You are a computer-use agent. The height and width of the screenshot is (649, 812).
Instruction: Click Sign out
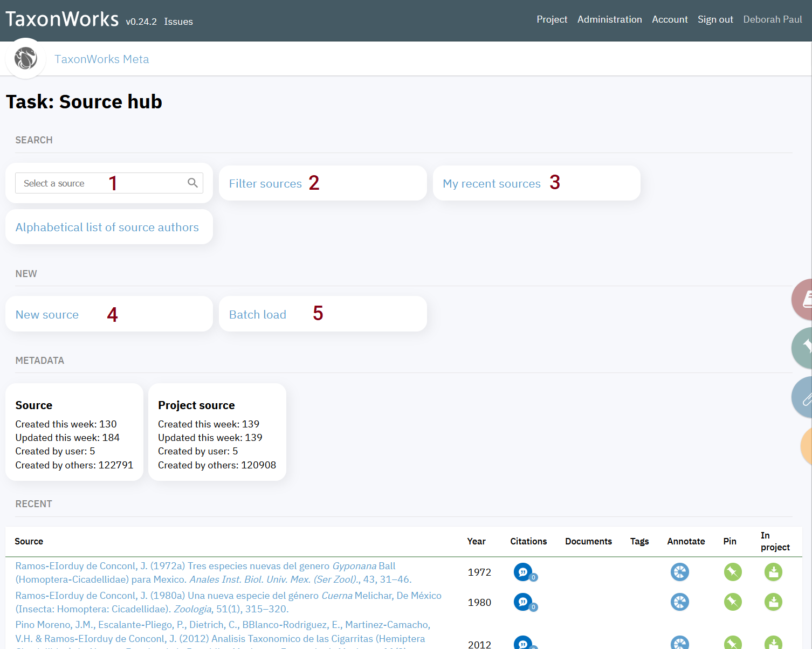[x=715, y=19]
